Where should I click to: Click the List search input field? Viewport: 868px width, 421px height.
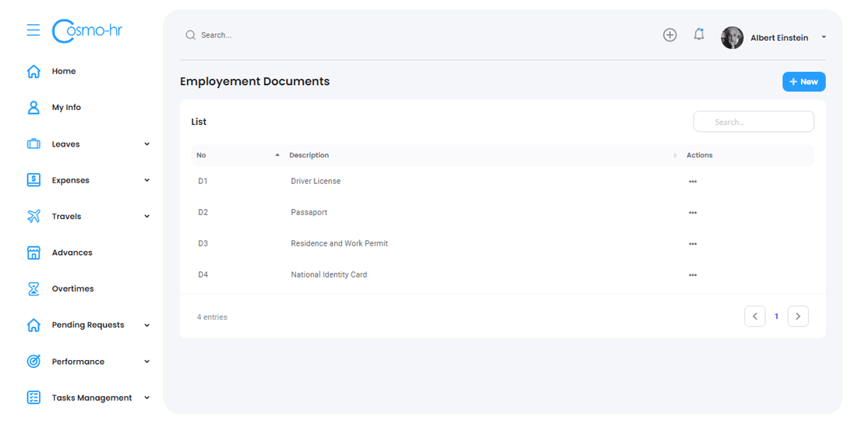(x=753, y=122)
